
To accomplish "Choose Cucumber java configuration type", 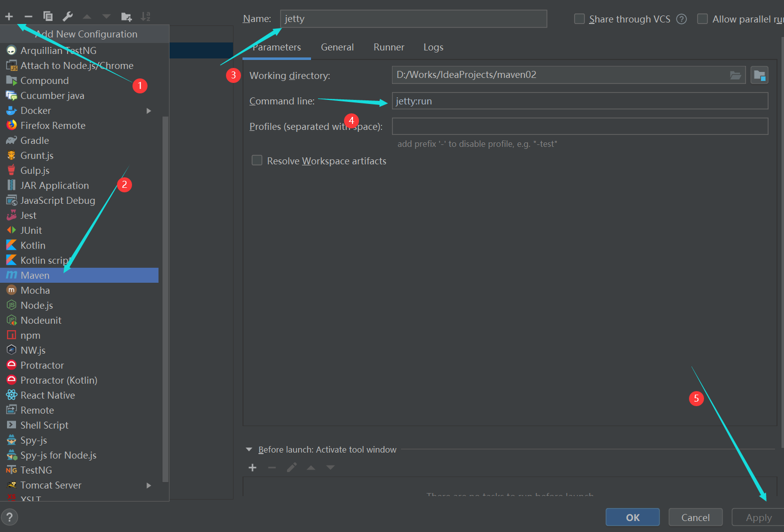I will point(80,95).
